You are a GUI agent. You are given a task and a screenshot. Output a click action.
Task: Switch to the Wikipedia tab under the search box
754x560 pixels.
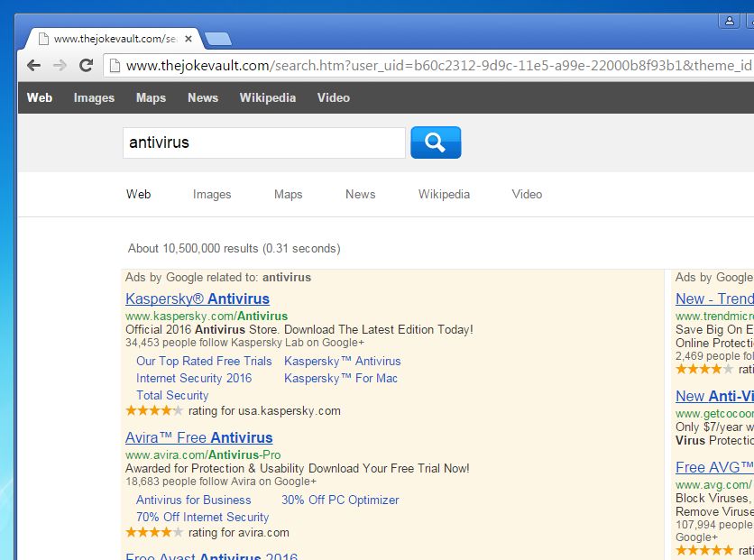pos(444,194)
